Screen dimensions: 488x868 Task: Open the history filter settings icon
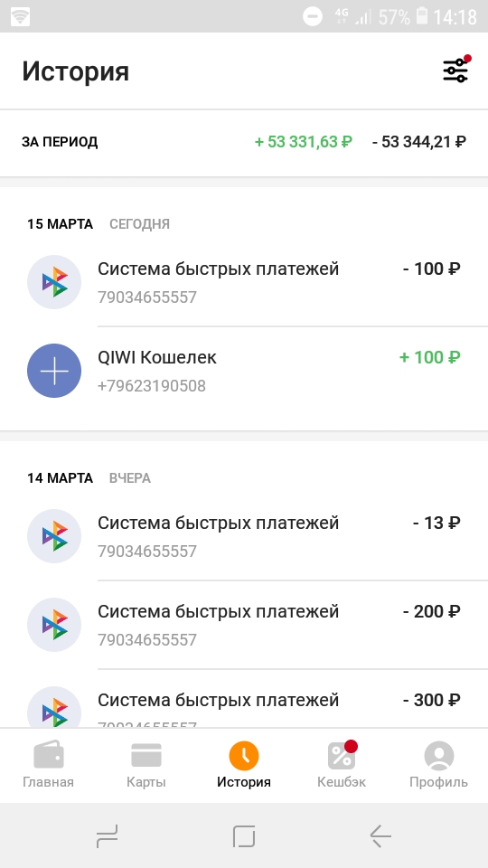[x=455, y=71]
